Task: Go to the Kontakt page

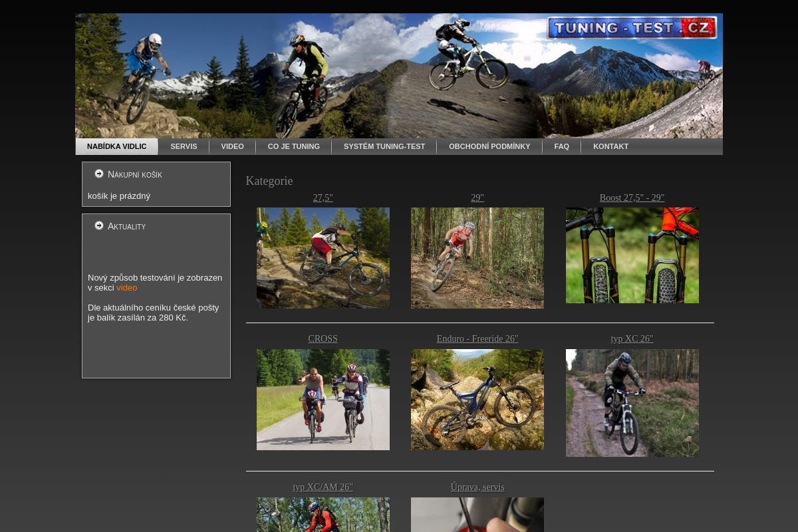Action: 610,146
